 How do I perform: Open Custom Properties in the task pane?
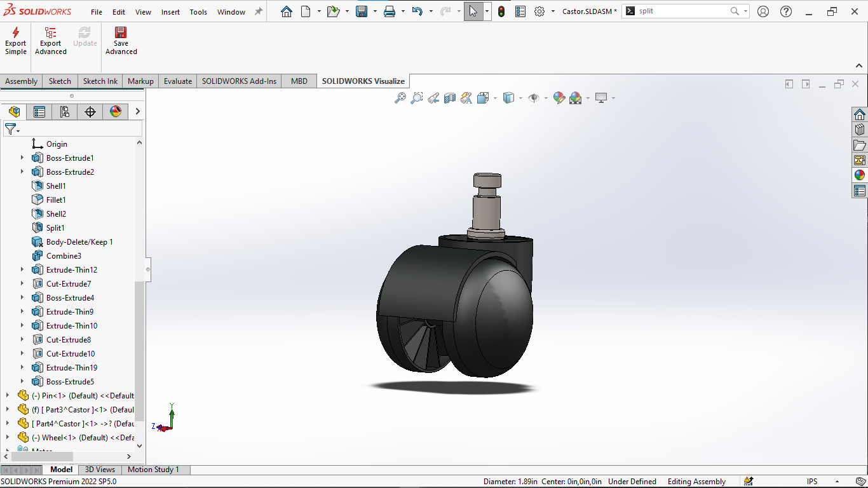click(860, 191)
